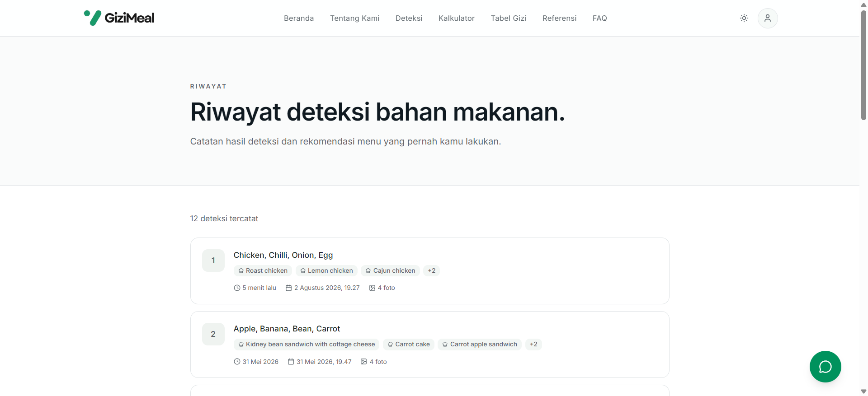Screen dimensions: 868x396
Task: Go to Tabel Gizi
Action: [x=509, y=18]
